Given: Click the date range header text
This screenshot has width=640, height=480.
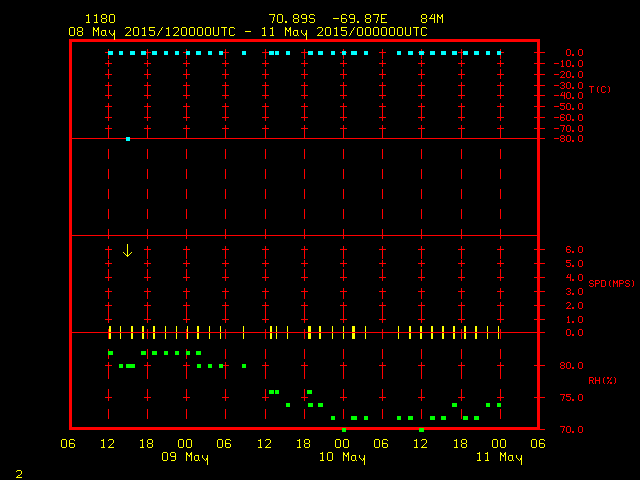Looking at the screenshot, I should (x=247, y=31).
